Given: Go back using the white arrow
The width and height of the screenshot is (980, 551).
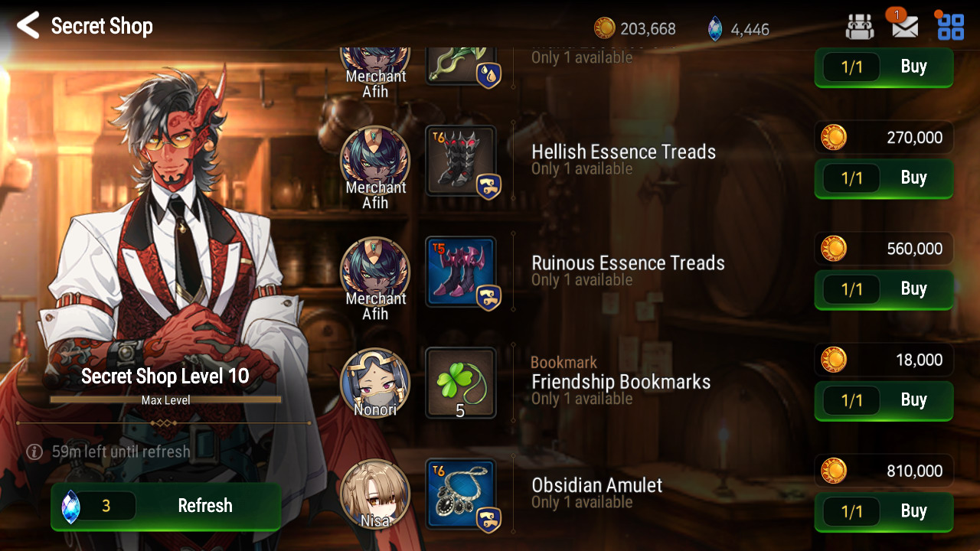Looking at the screenshot, I should pyautogui.click(x=28, y=25).
